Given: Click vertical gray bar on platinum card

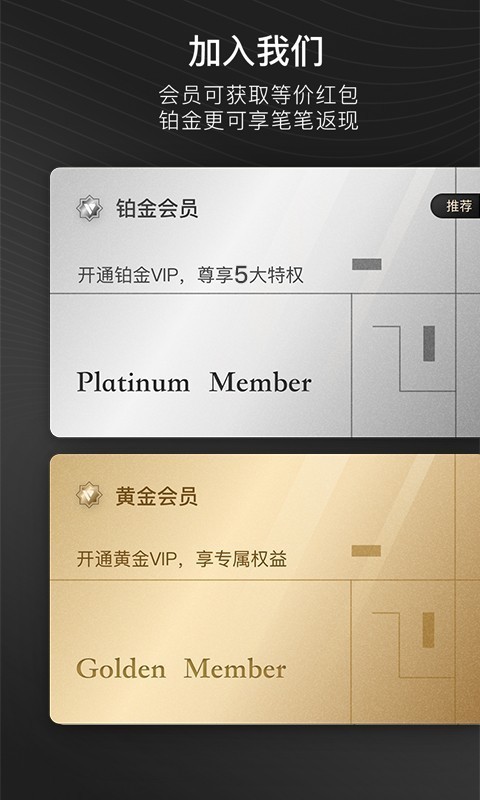Looking at the screenshot, I should pos(429,343).
